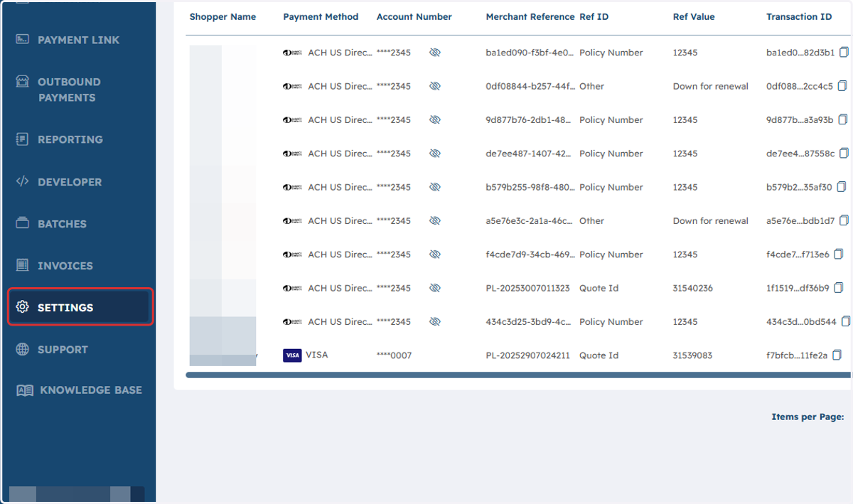Copy transaction ID b579b2...35af30
The image size is (853, 504).
tap(841, 187)
